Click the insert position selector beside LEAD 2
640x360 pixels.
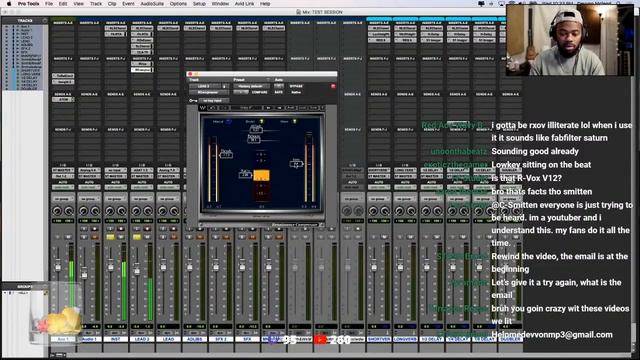pos(224,86)
